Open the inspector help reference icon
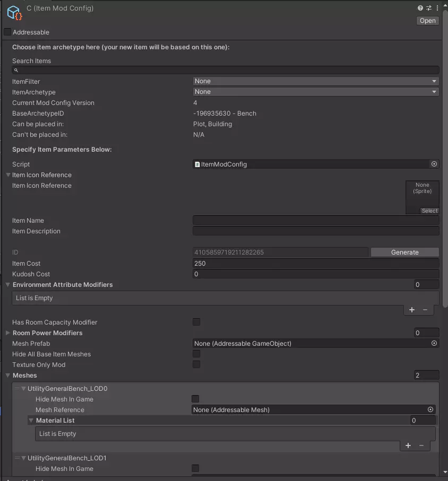Screen dimensions: 448x481 pos(420,8)
